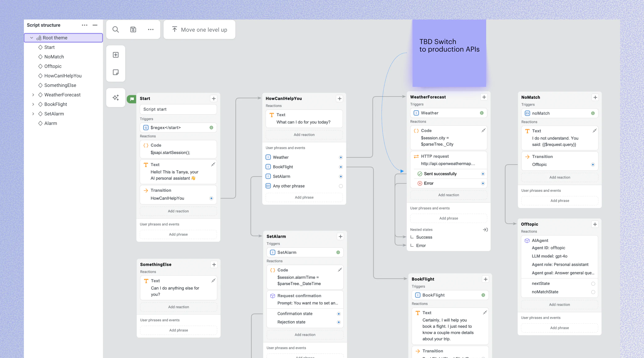Click the add state plus-square icon
Image resolution: width=644 pixels, height=358 pixels.
(x=116, y=55)
